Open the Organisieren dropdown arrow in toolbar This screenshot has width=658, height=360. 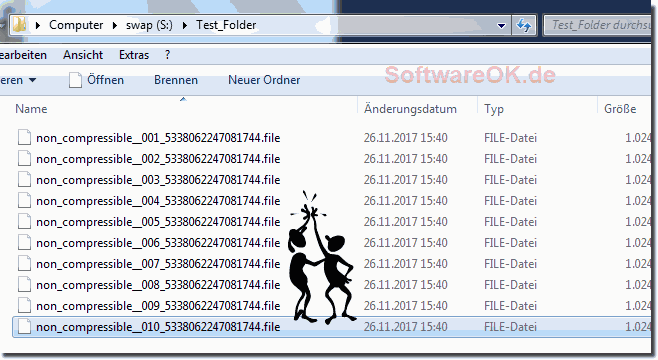[x=32, y=80]
